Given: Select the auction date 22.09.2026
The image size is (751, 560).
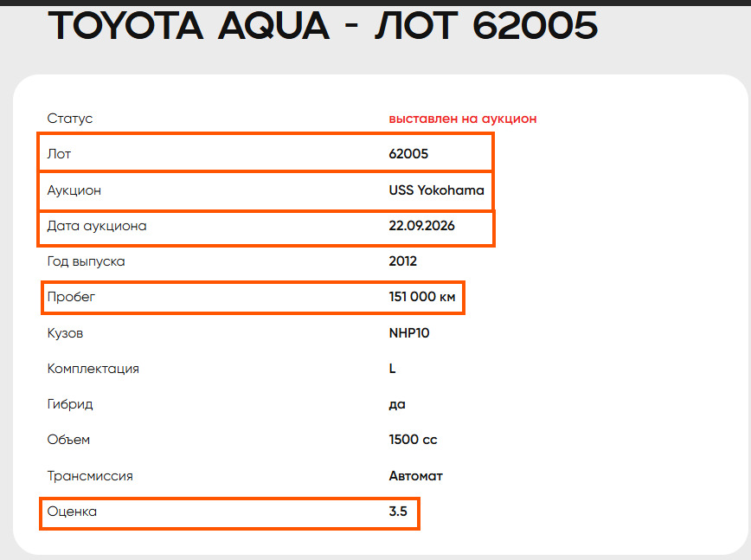Looking at the screenshot, I should point(421,226).
